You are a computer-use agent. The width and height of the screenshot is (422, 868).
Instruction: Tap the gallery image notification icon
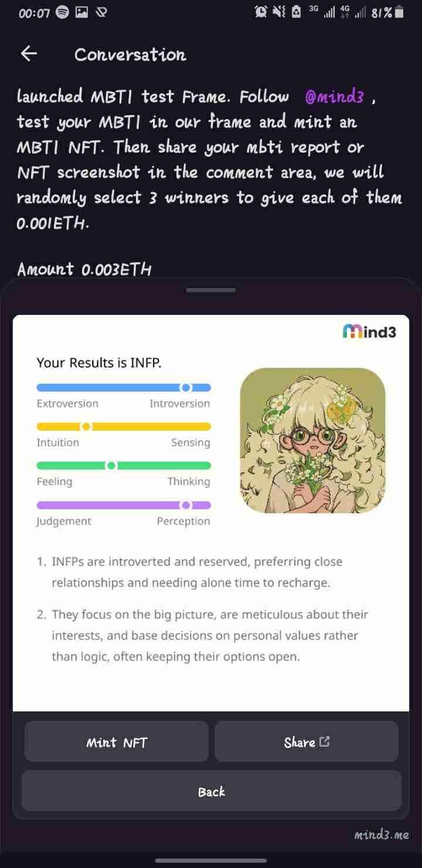[81, 12]
